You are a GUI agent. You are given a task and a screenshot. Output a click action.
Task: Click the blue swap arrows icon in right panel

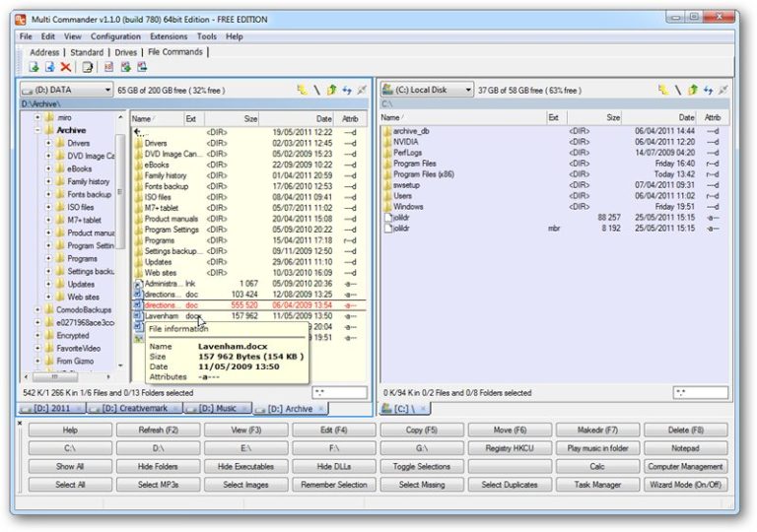(x=706, y=90)
